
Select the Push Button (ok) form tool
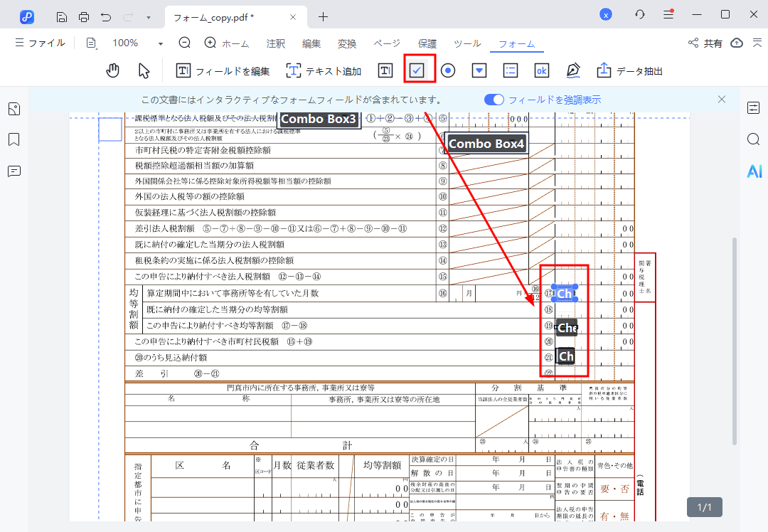click(x=541, y=70)
